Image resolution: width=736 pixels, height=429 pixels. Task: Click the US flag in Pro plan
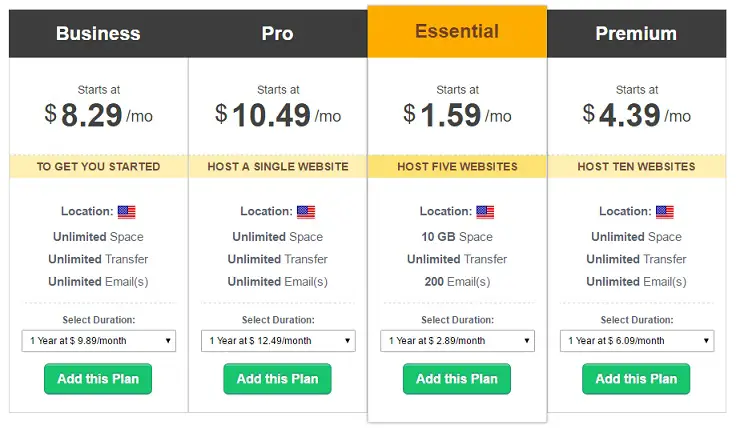pos(306,212)
